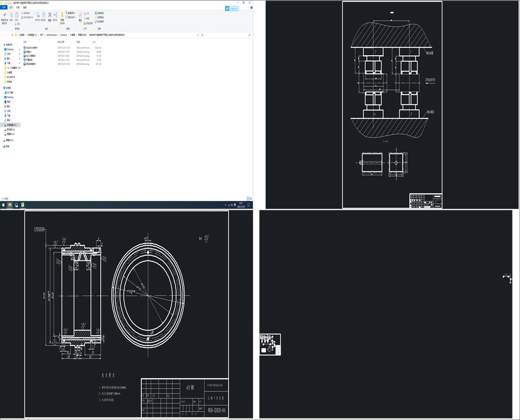Open the blue 文件 File tab

tap(4, 7)
